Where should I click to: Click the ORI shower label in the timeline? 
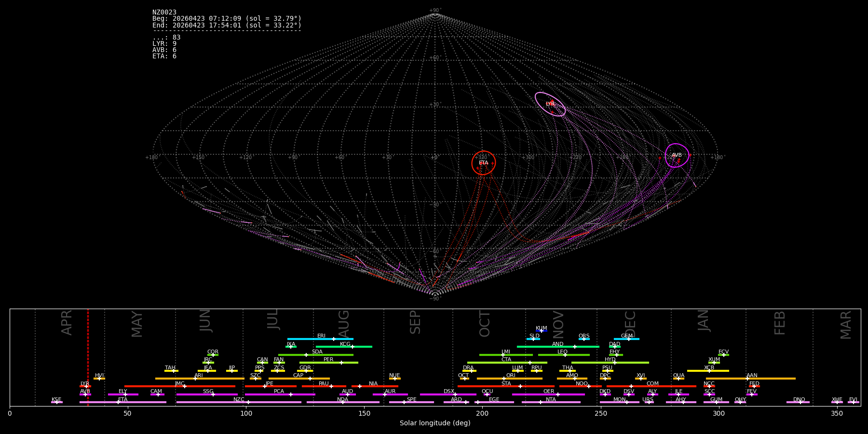point(511,376)
